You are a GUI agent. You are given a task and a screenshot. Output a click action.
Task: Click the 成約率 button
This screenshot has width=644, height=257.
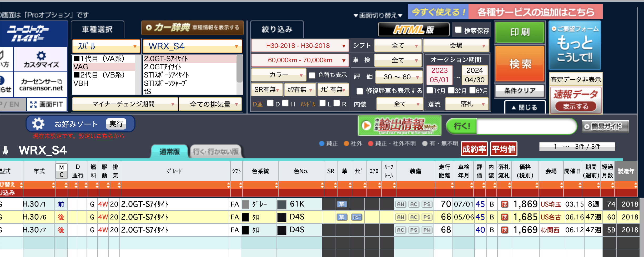point(474,149)
